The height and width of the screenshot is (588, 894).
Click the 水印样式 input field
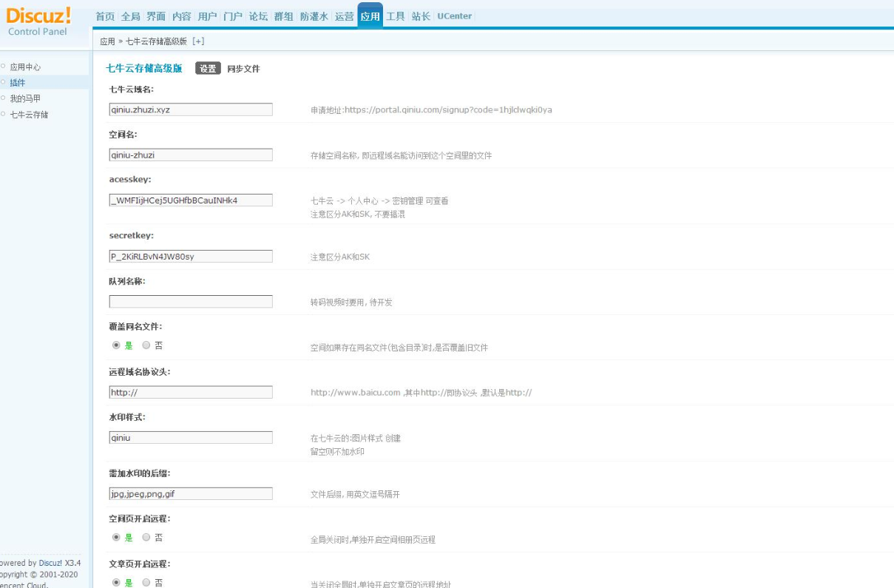[191, 437]
